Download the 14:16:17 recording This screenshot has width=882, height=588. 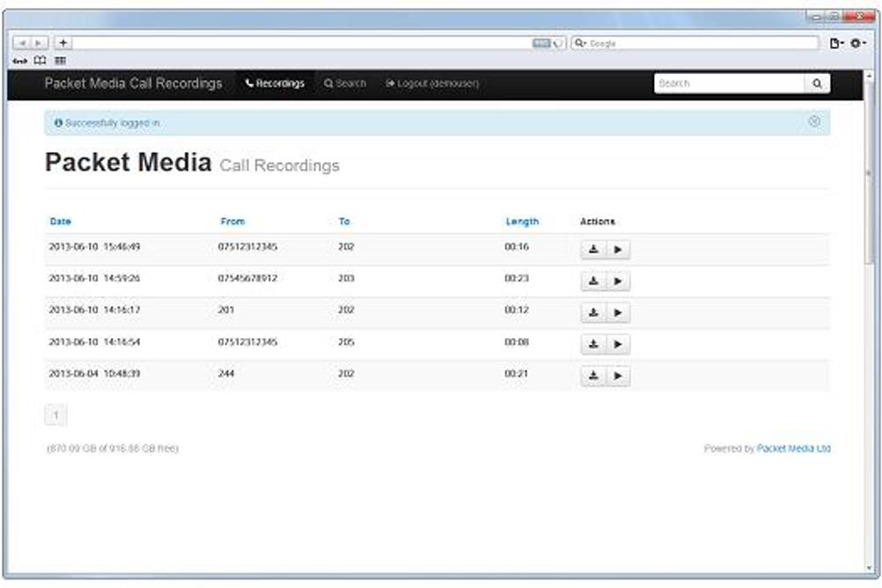pos(593,312)
